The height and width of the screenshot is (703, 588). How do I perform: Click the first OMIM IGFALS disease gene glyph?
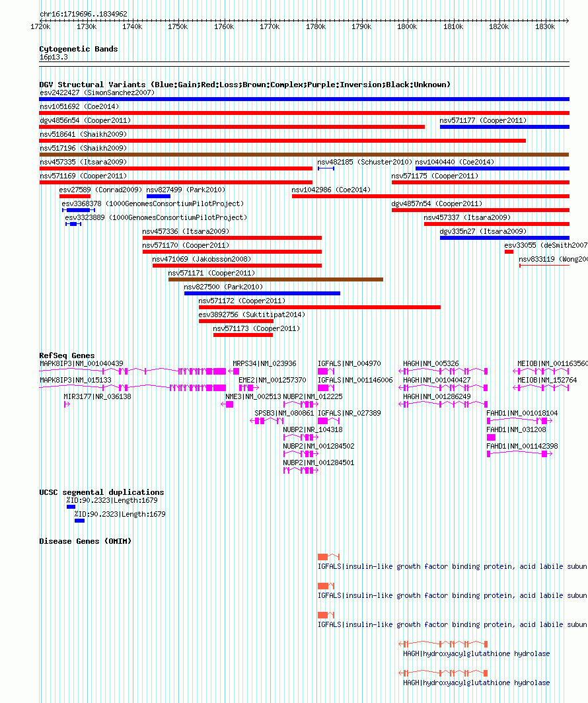(x=328, y=557)
